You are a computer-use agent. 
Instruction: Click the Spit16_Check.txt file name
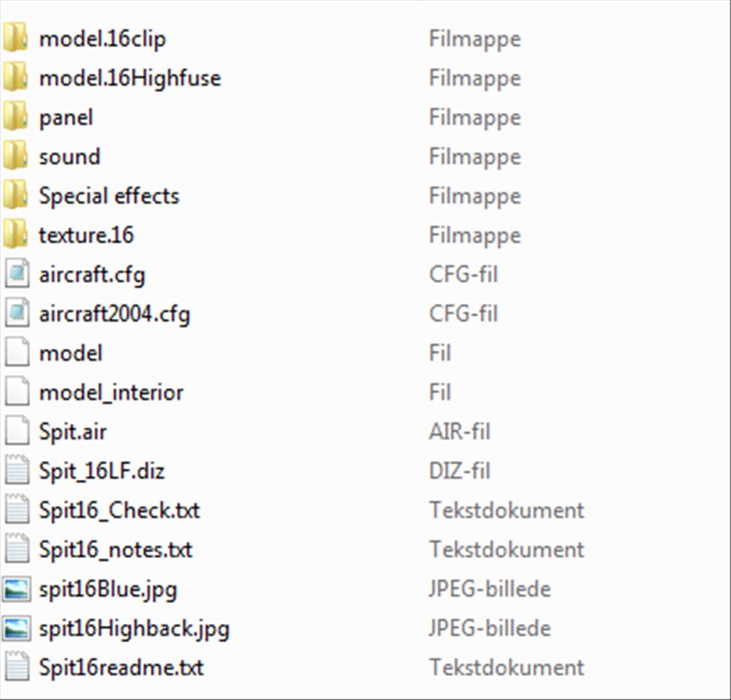pyautogui.click(x=119, y=510)
